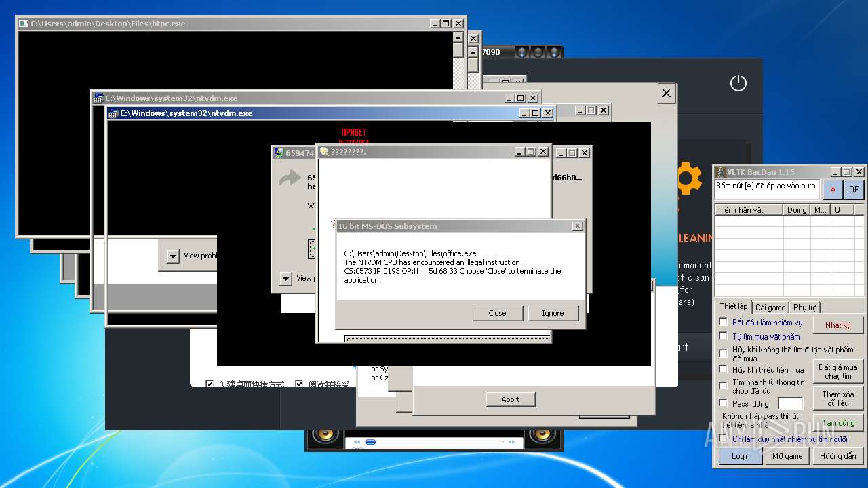The height and width of the screenshot is (488, 868).
Task: Click the progress bar in the ????????. window
Action: pyautogui.click(x=448, y=338)
